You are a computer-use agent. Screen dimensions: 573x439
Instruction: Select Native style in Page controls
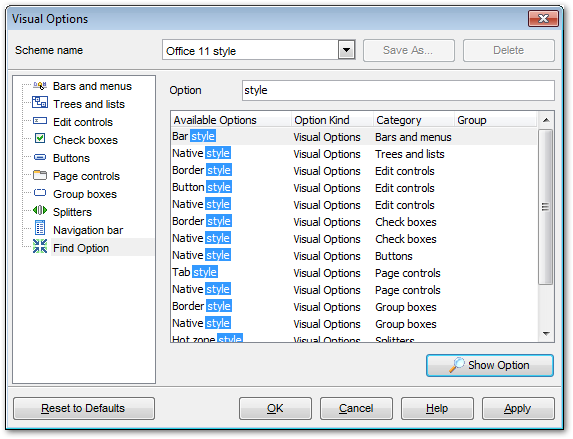click(354, 290)
